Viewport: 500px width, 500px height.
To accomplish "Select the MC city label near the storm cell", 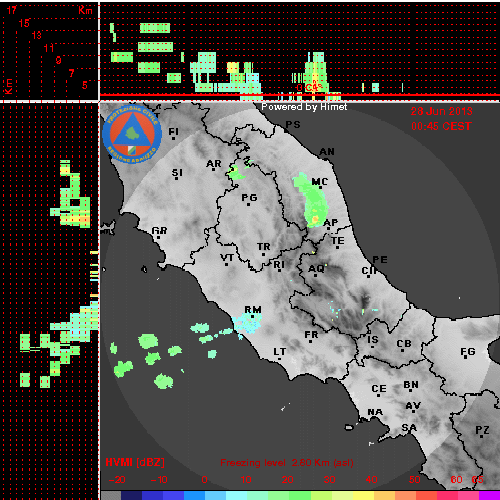I will coord(320,182).
